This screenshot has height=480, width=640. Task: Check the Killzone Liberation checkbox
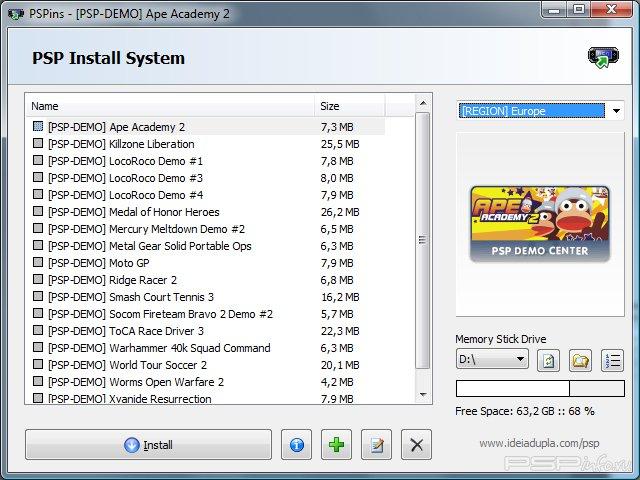[x=38, y=143]
